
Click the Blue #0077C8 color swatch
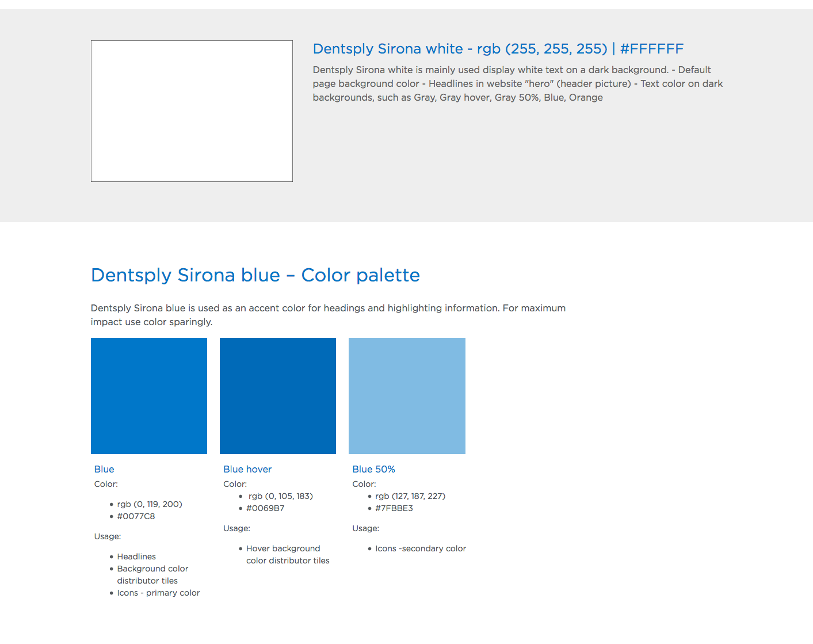click(149, 396)
